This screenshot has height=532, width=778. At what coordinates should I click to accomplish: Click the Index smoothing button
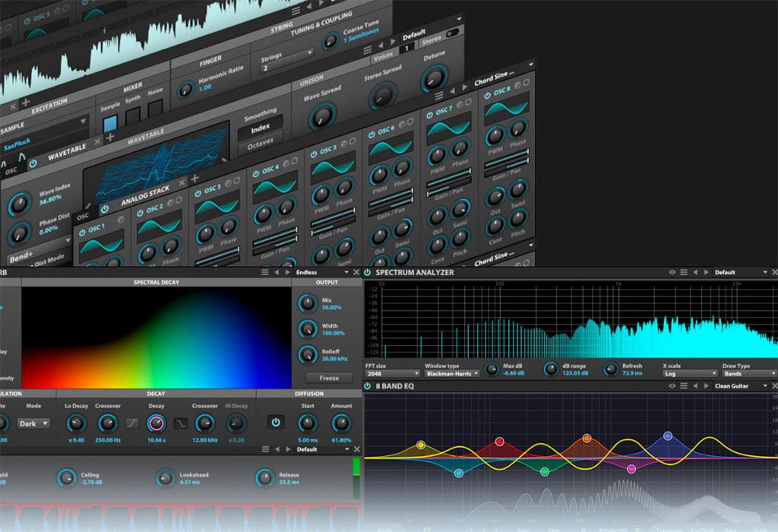click(261, 128)
